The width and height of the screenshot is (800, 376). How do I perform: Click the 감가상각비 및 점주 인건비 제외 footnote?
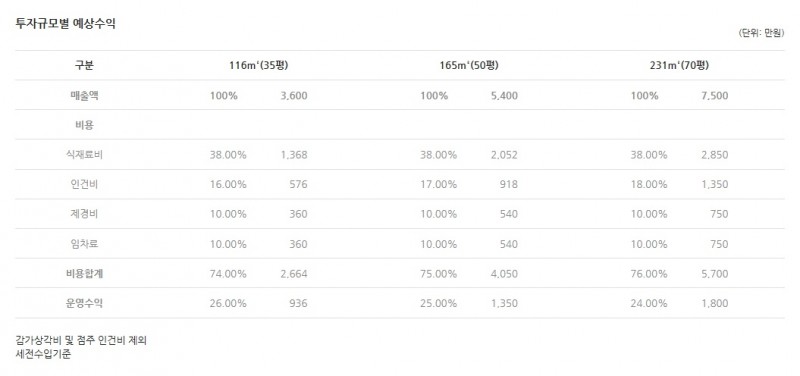click(x=81, y=340)
